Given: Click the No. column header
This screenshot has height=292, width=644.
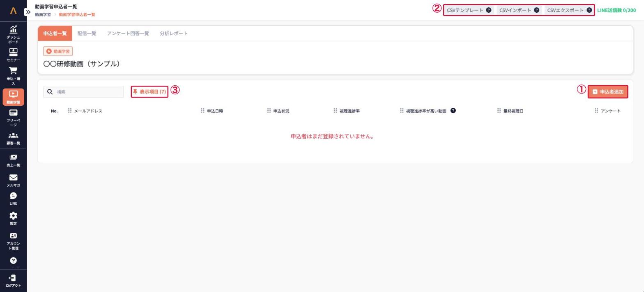Looking at the screenshot, I should [54, 111].
